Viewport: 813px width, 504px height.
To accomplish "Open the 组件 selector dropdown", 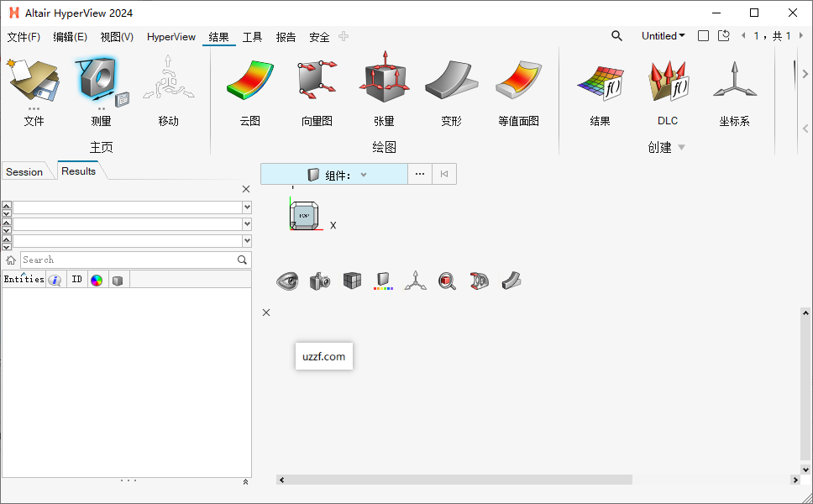I will pyautogui.click(x=361, y=174).
